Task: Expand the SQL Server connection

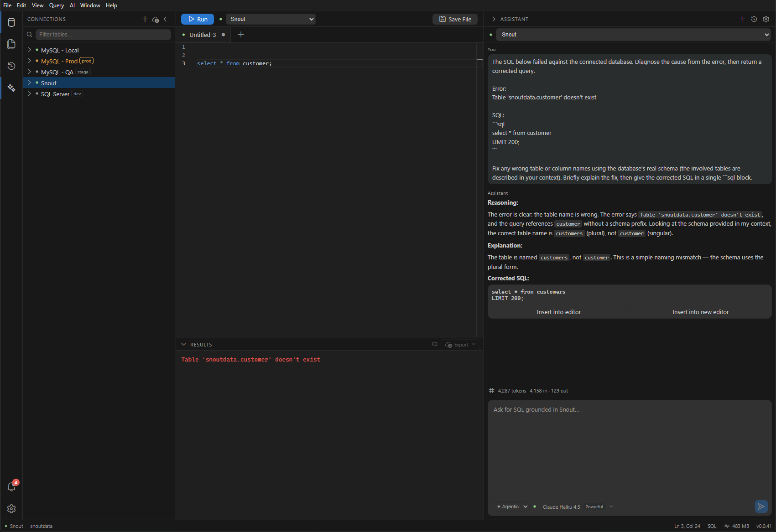Action: [30, 94]
